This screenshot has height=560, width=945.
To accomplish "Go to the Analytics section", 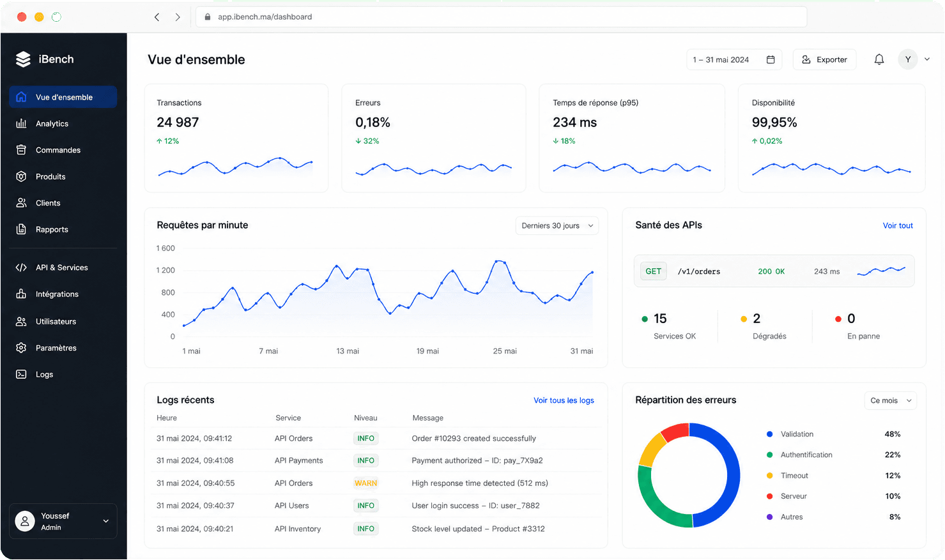I will (63, 123).
